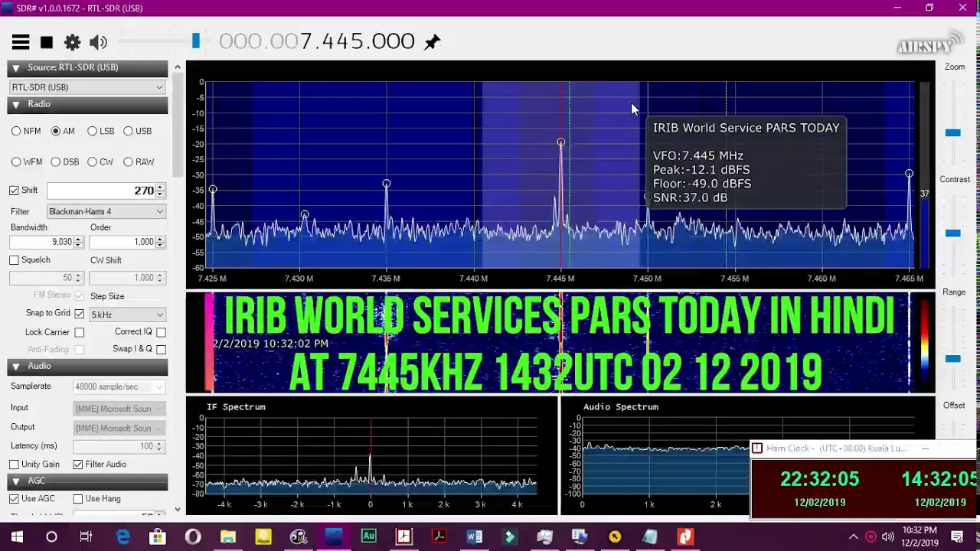Open Opera browser from taskbar
Viewport: 980px width, 551px height.
(x=193, y=536)
